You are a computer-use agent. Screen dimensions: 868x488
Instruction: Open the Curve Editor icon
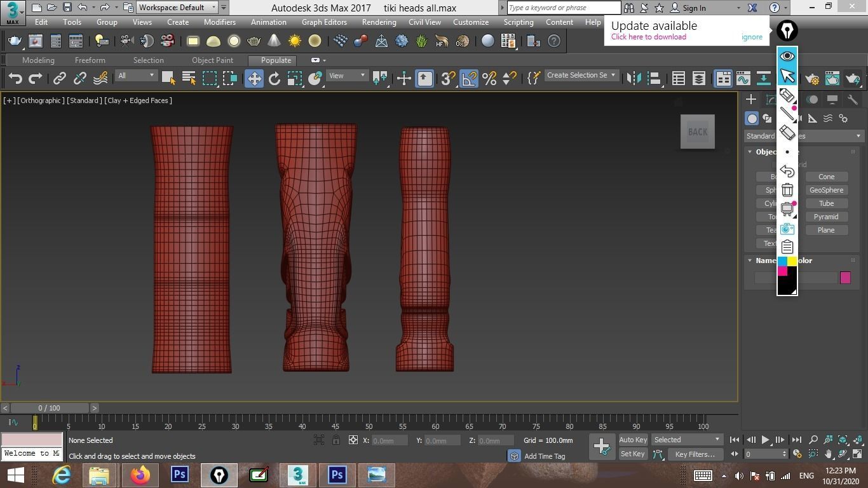[x=743, y=78]
